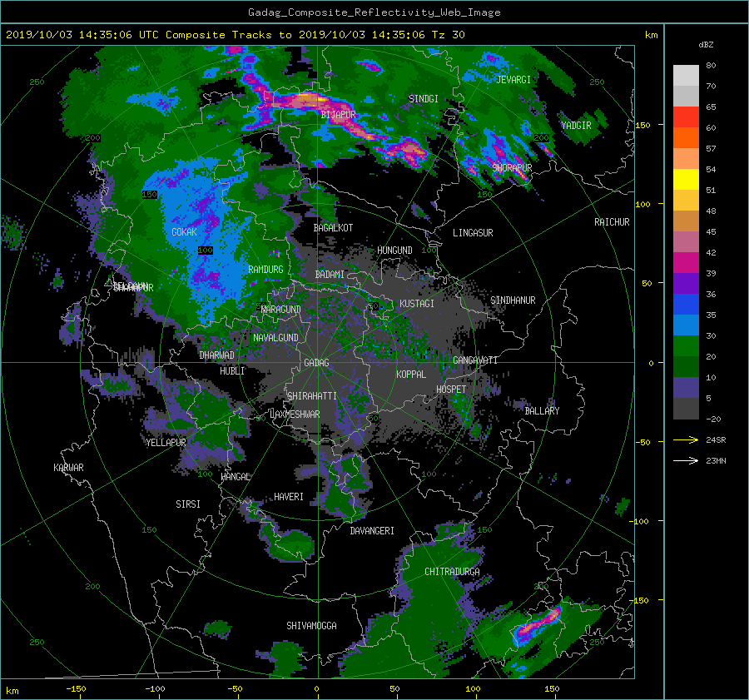Click the RAICHUR city label
This screenshot has width=749, height=700.
pyautogui.click(x=612, y=222)
